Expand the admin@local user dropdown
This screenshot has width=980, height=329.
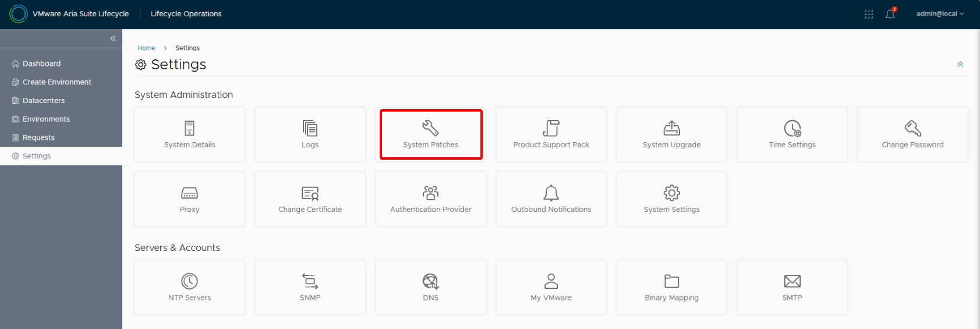939,14
